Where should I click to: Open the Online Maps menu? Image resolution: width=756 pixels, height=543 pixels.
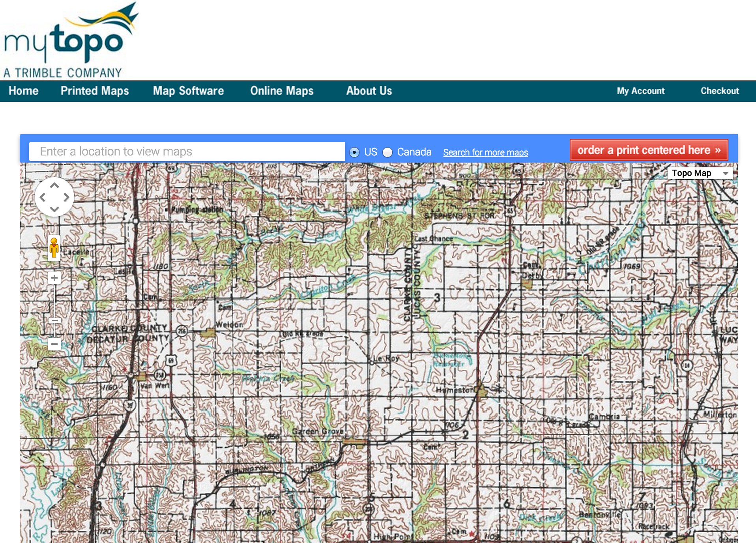tap(282, 91)
